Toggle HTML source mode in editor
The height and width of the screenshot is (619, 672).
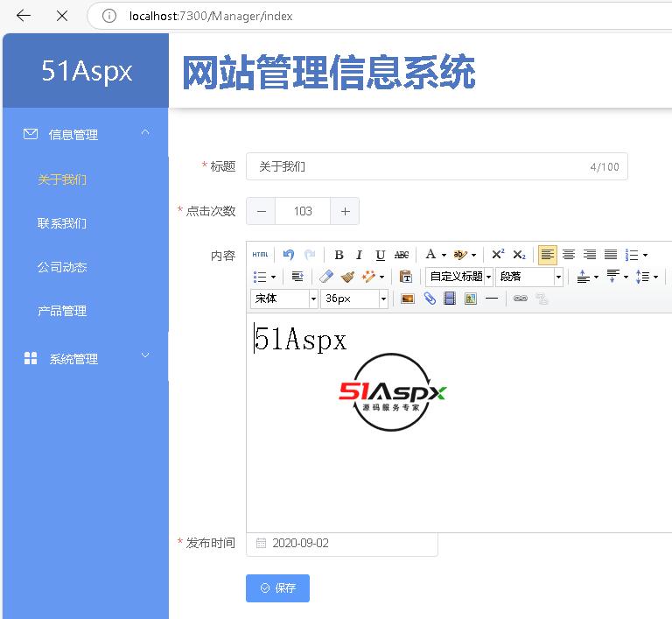(x=260, y=255)
